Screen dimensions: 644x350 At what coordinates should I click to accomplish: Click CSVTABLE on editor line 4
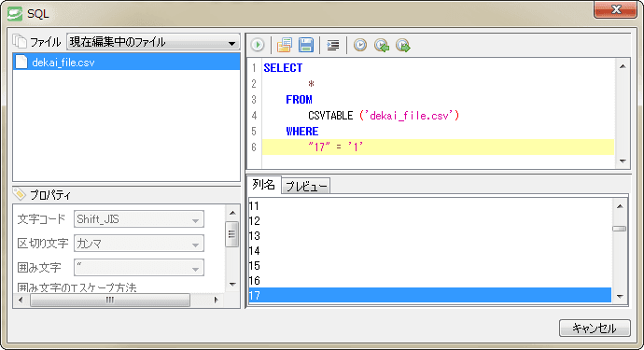point(330,116)
